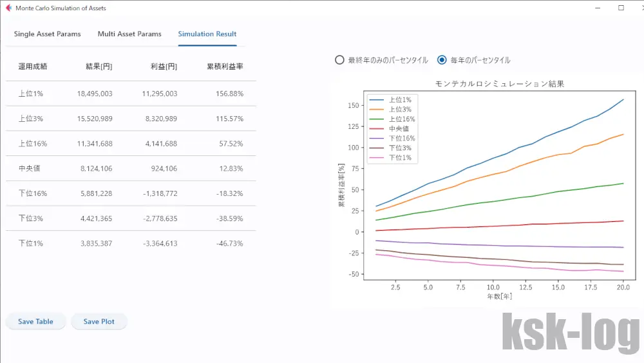Maximize the application window

click(x=621, y=8)
